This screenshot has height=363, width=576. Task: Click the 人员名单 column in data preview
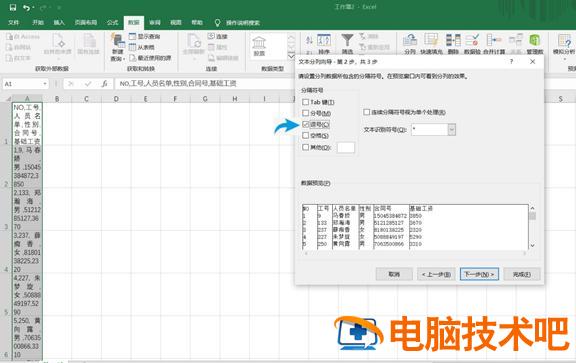[345, 226]
